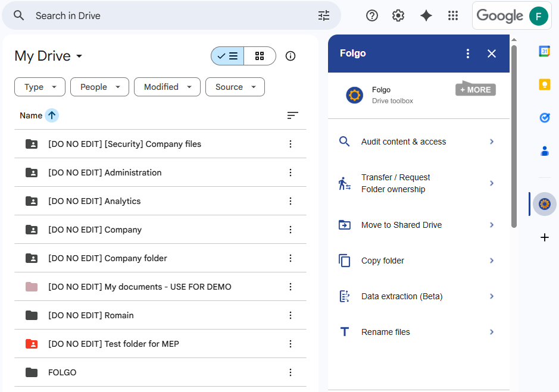559x392 pixels.
Task: Switch to list layout view
Action: [227, 56]
